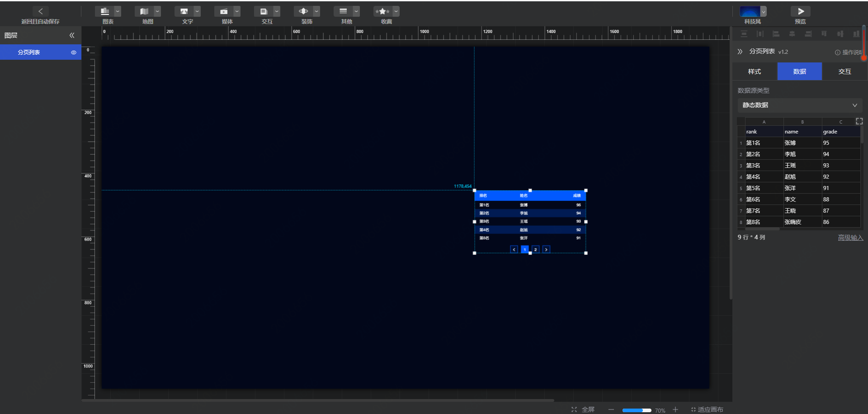Open the 其他 other component icon
The width and height of the screenshot is (868, 414).
tap(343, 11)
